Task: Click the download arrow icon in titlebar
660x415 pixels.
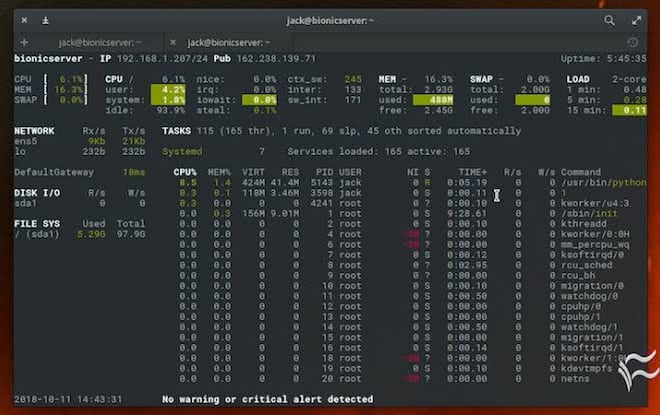Action: pyautogui.click(x=45, y=20)
